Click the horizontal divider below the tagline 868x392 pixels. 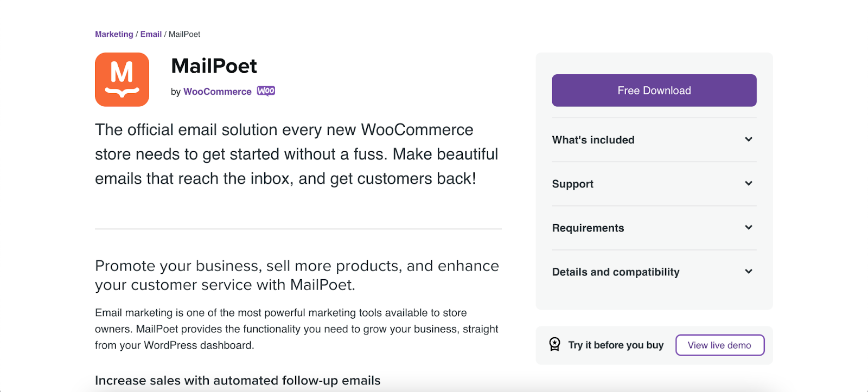point(298,229)
